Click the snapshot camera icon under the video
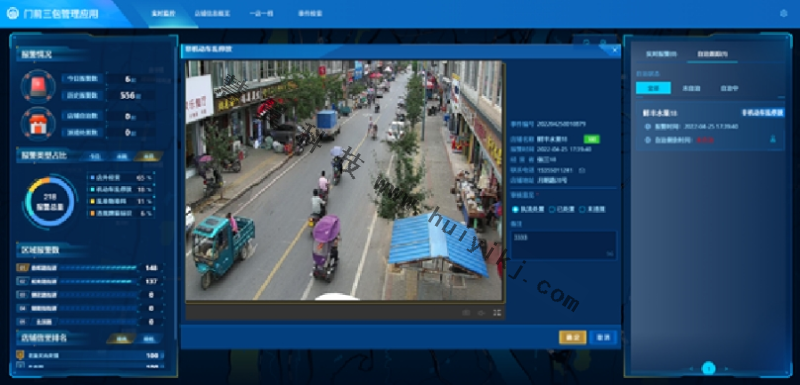The image size is (800, 385). (466, 313)
